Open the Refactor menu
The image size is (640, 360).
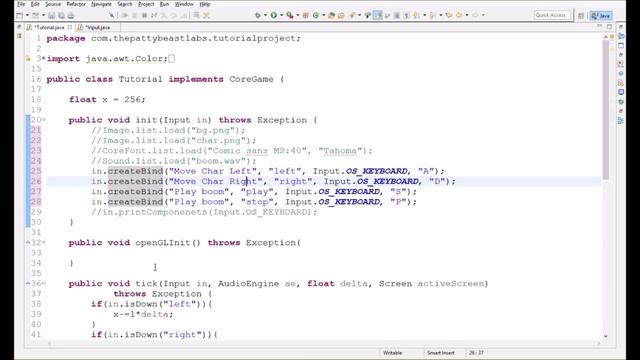coord(76,4)
